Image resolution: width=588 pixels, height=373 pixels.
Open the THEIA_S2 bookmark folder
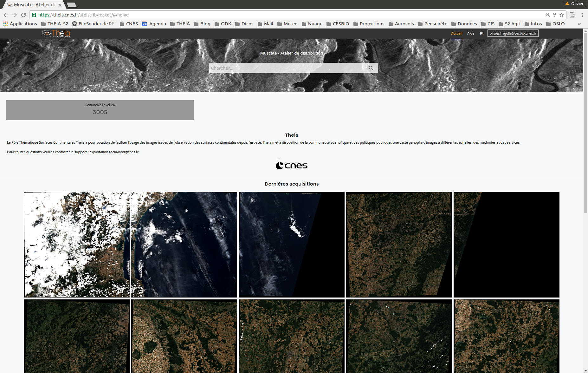55,24
